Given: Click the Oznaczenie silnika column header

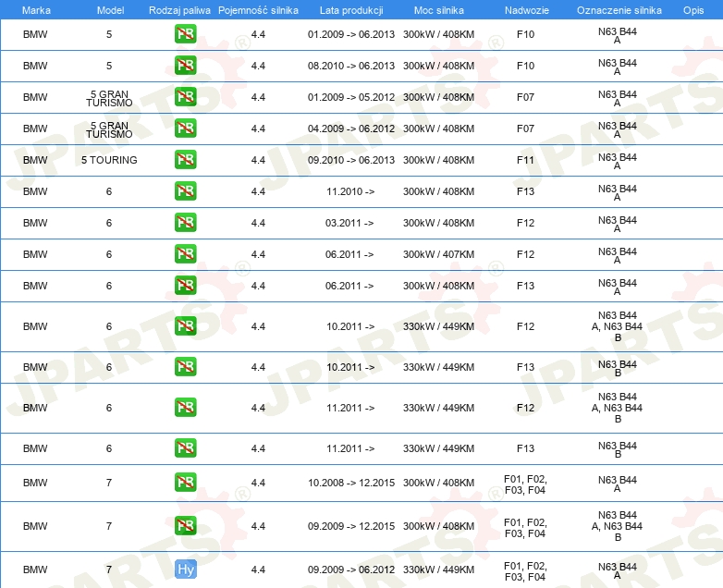Looking at the screenshot, I should pyautogui.click(x=619, y=10).
